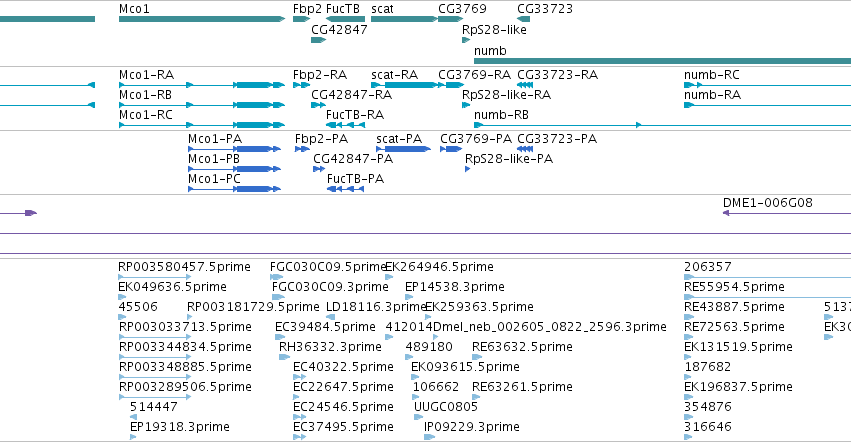The height and width of the screenshot is (442, 851).
Task: Select the RP003580457.5prime EST
Action: click(185, 267)
